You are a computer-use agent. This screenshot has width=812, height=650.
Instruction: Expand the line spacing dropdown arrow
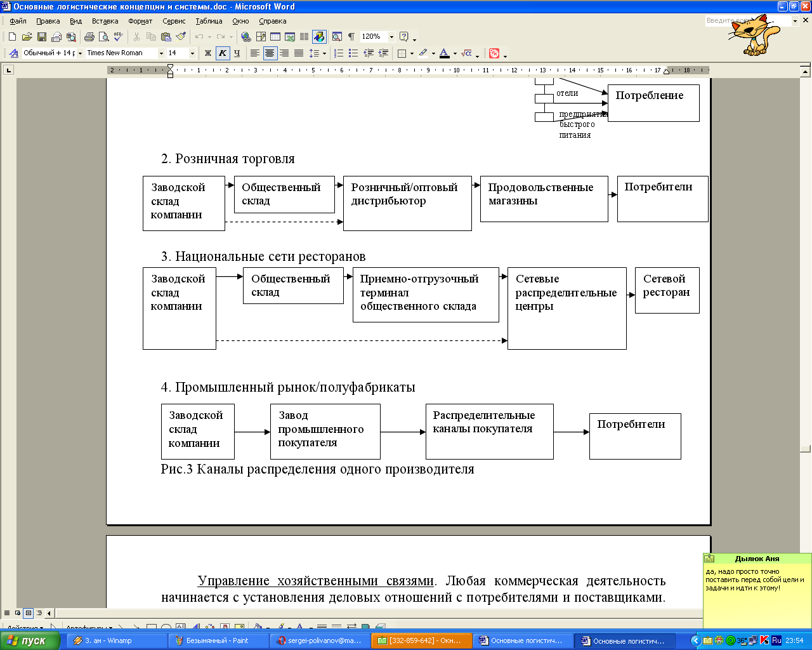pos(324,53)
